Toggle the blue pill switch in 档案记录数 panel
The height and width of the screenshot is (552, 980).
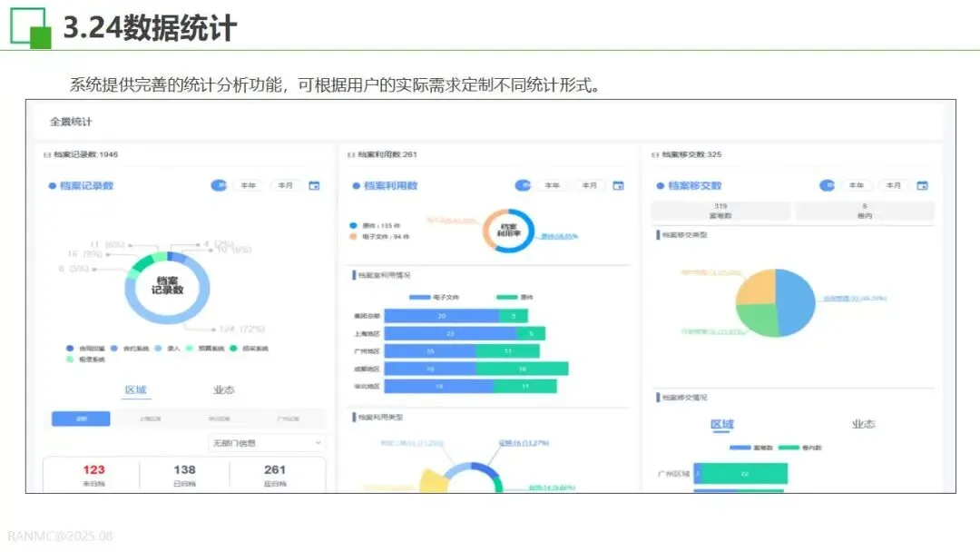click(x=219, y=186)
